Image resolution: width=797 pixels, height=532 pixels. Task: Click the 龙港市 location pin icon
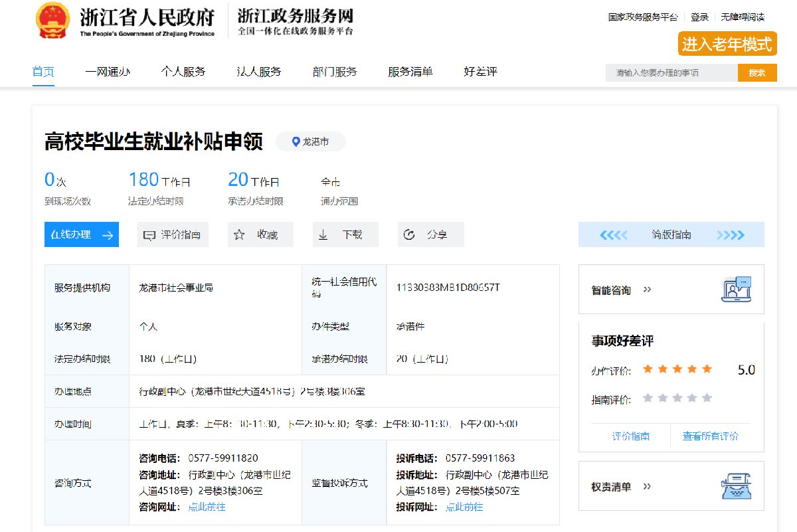pyautogui.click(x=296, y=141)
